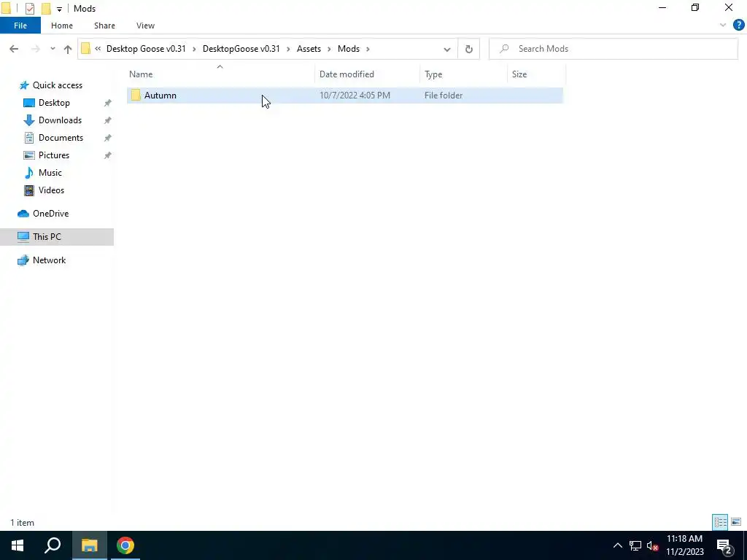Click the pin icon beside Downloads
This screenshot has width=747, height=560.
click(108, 120)
